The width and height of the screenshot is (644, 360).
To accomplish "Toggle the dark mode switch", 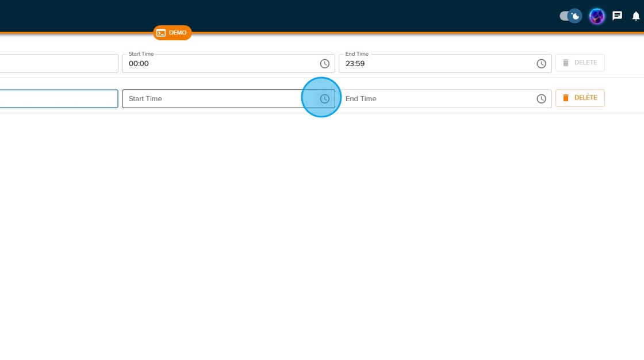I will 570,16.
